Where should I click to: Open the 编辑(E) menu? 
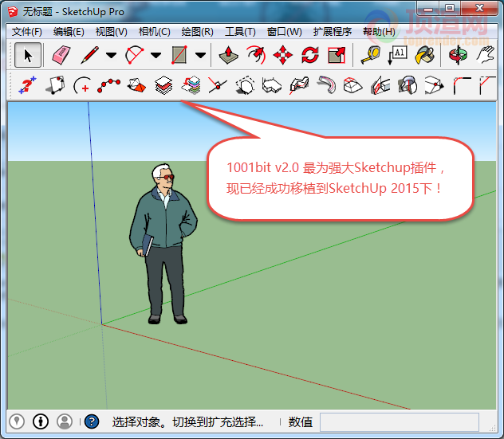tap(69, 32)
